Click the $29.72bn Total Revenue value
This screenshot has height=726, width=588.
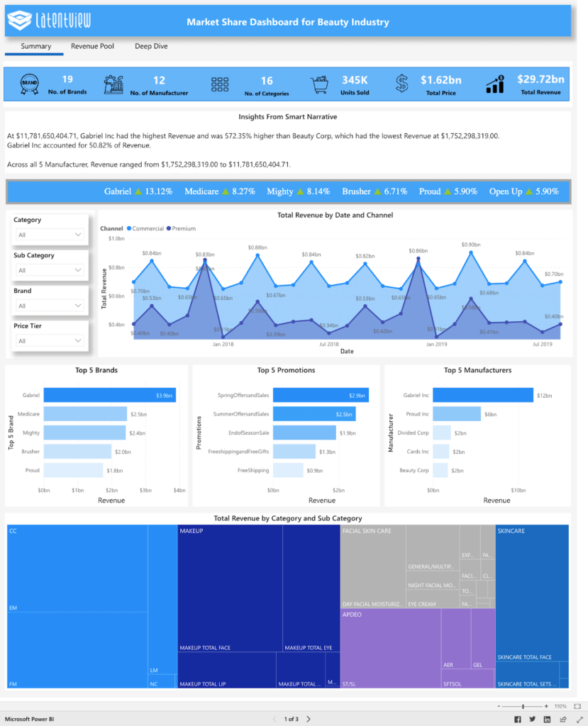coord(540,79)
